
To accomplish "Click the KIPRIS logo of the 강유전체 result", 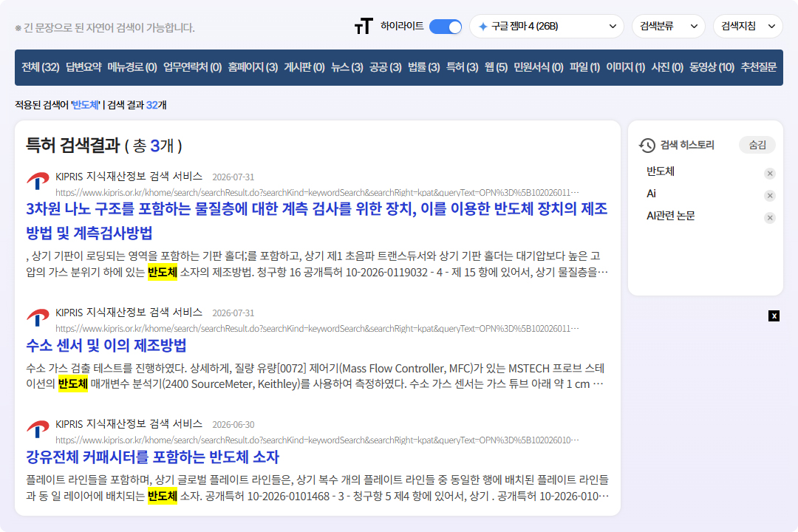I will coord(38,429).
